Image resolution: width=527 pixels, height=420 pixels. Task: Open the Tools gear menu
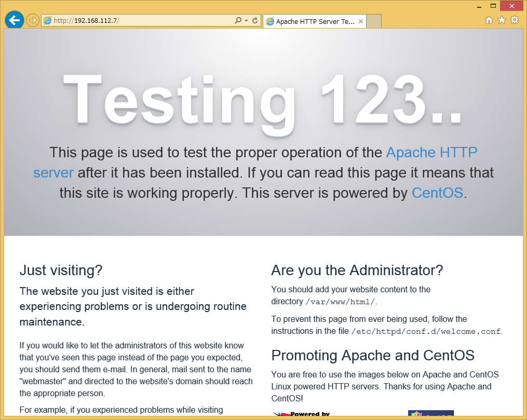515,20
